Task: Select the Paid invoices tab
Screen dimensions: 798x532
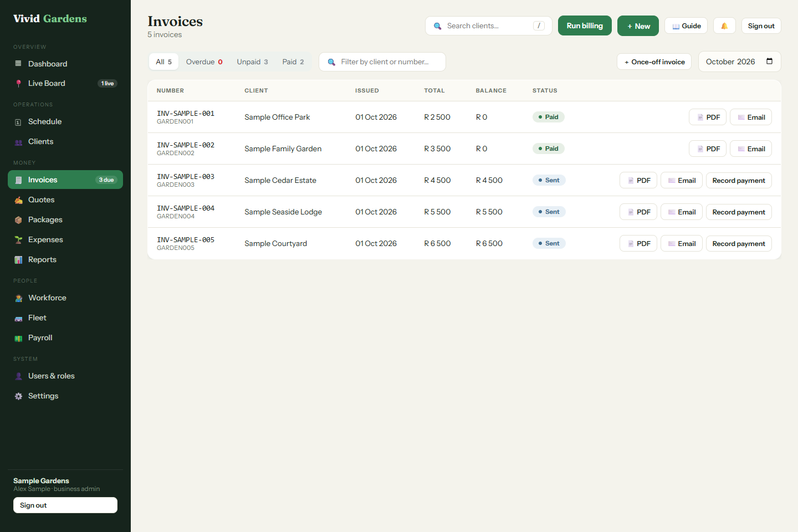Action: pyautogui.click(x=293, y=62)
